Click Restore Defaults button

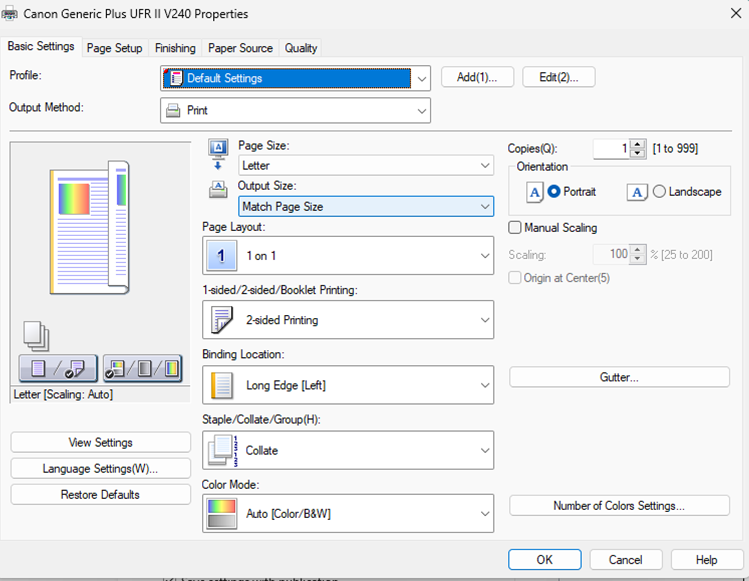(x=100, y=495)
